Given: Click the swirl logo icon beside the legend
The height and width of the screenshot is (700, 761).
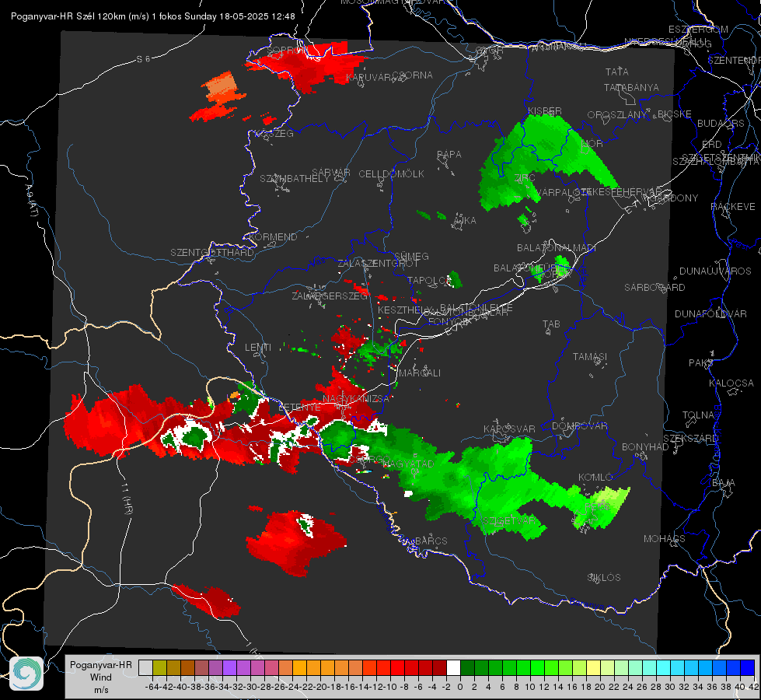Looking at the screenshot, I should (x=26, y=674).
